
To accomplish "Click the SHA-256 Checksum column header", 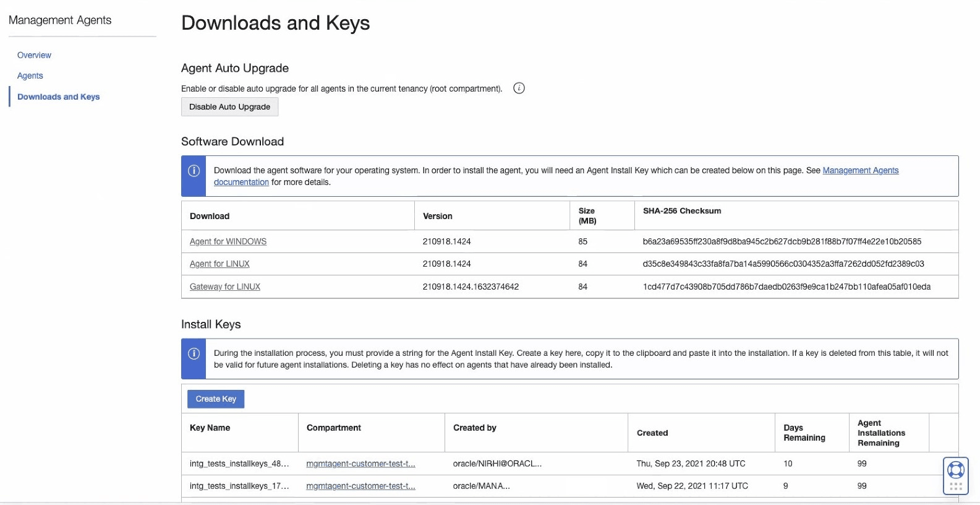I will point(682,211).
